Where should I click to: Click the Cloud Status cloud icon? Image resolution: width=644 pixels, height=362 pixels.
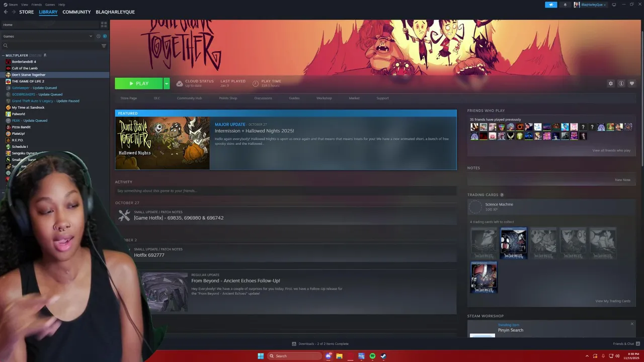pyautogui.click(x=179, y=83)
